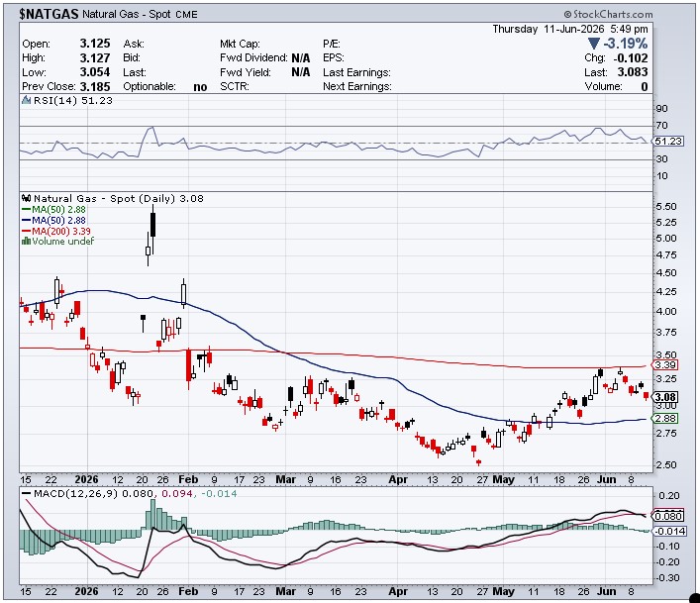Click the SCTR label
Viewport: 700px width, 603px height.
[x=235, y=86]
